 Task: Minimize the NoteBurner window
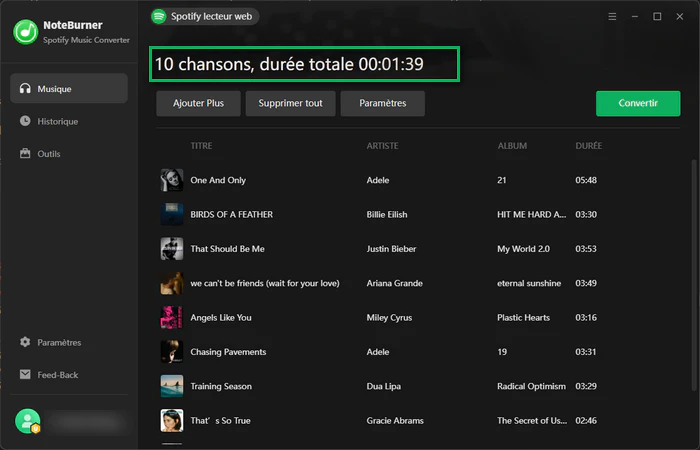click(634, 17)
